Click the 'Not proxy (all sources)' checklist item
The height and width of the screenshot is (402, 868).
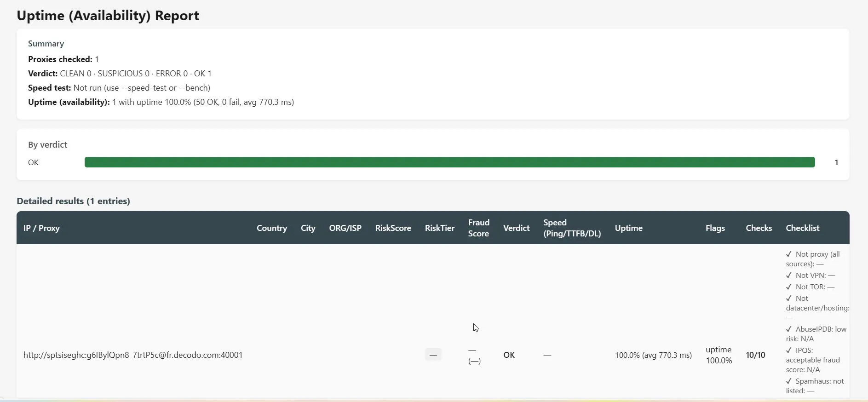pyautogui.click(x=813, y=259)
